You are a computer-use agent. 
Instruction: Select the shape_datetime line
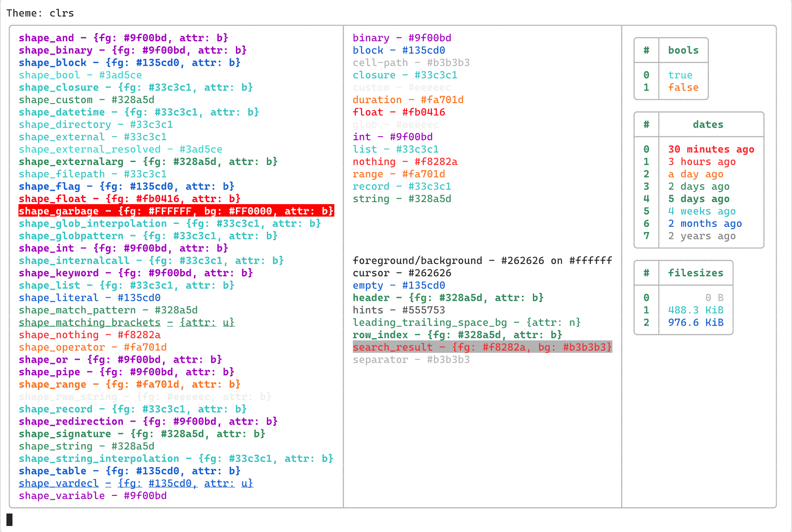(139, 112)
